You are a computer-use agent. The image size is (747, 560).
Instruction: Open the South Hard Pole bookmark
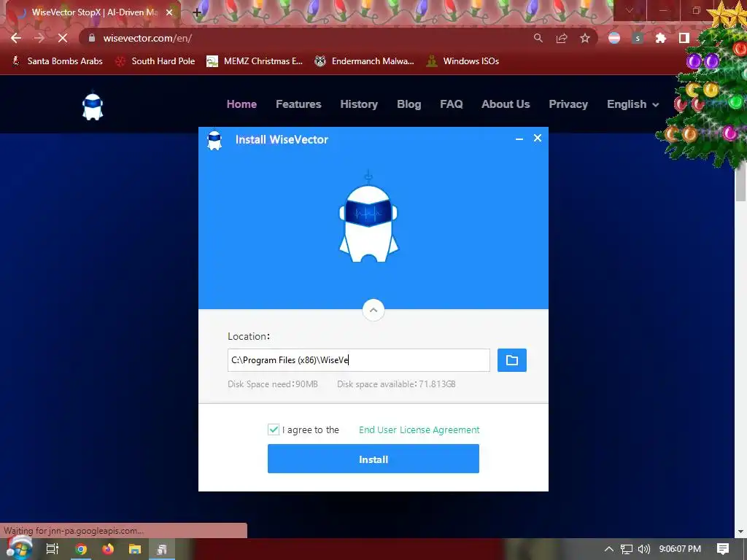point(155,61)
